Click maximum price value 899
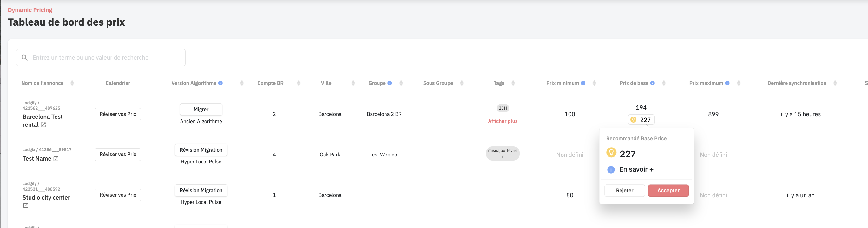 click(713, 114)
